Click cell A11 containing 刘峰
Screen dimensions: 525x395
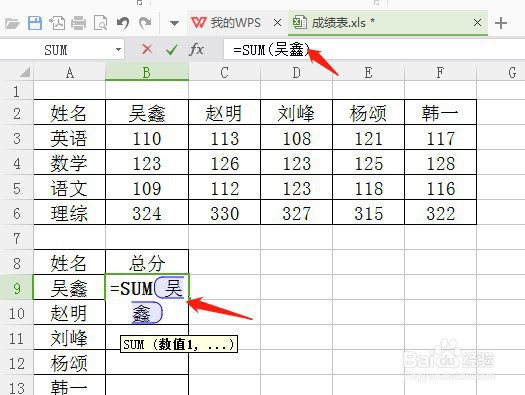(x=70, y=337)
